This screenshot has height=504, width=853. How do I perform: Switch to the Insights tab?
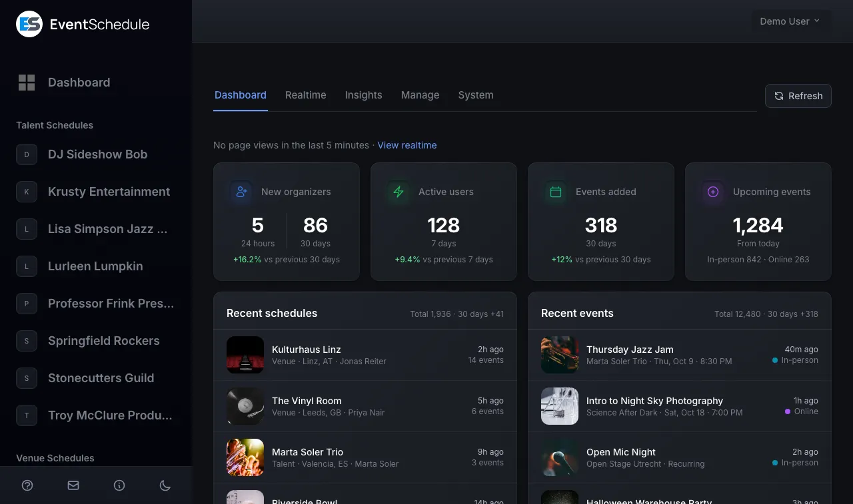click(x=363, y=95)
